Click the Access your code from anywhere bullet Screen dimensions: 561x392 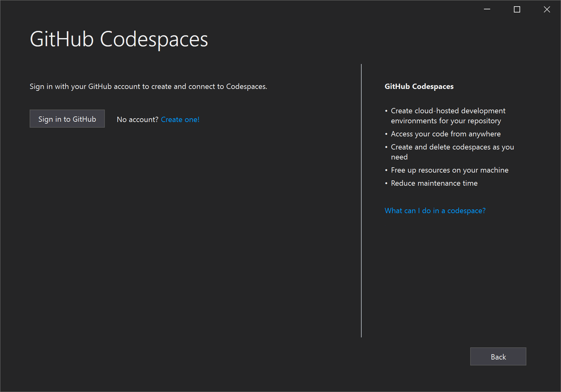coord(445,134)
